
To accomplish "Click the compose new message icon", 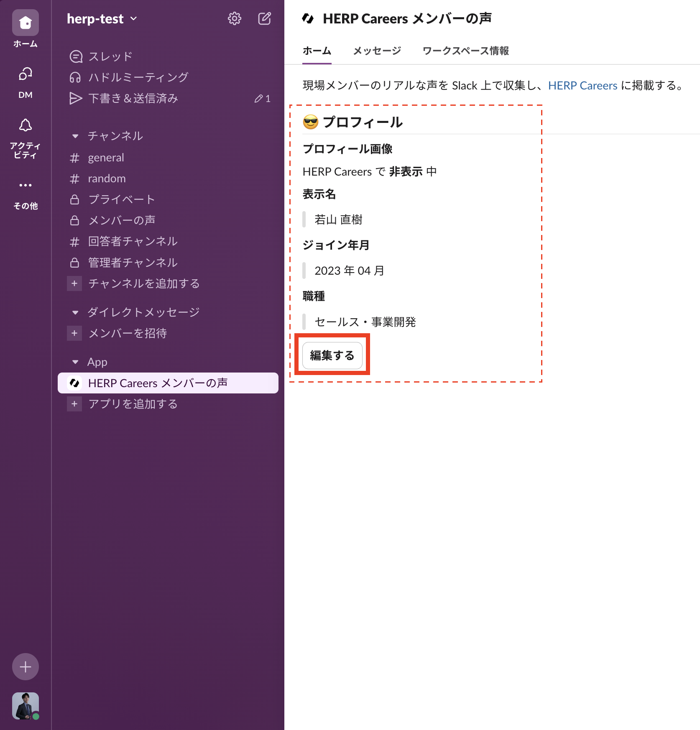I will [265, 18].
